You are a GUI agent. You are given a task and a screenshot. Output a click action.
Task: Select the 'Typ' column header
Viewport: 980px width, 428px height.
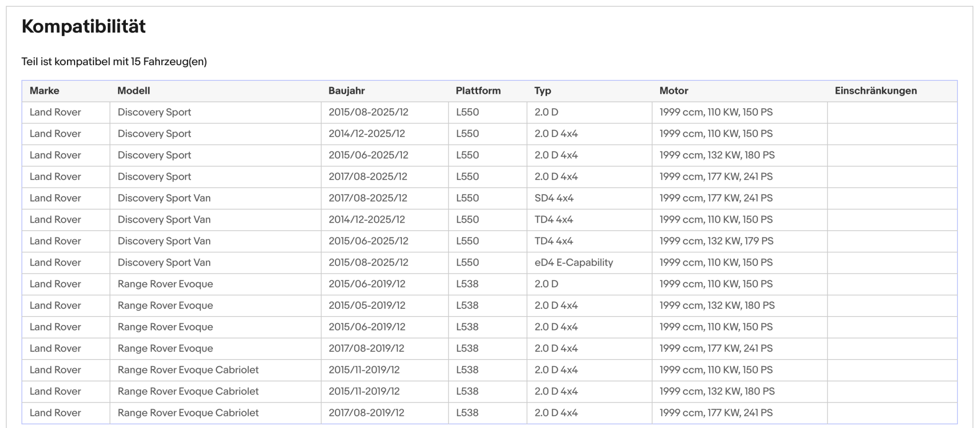543,91
